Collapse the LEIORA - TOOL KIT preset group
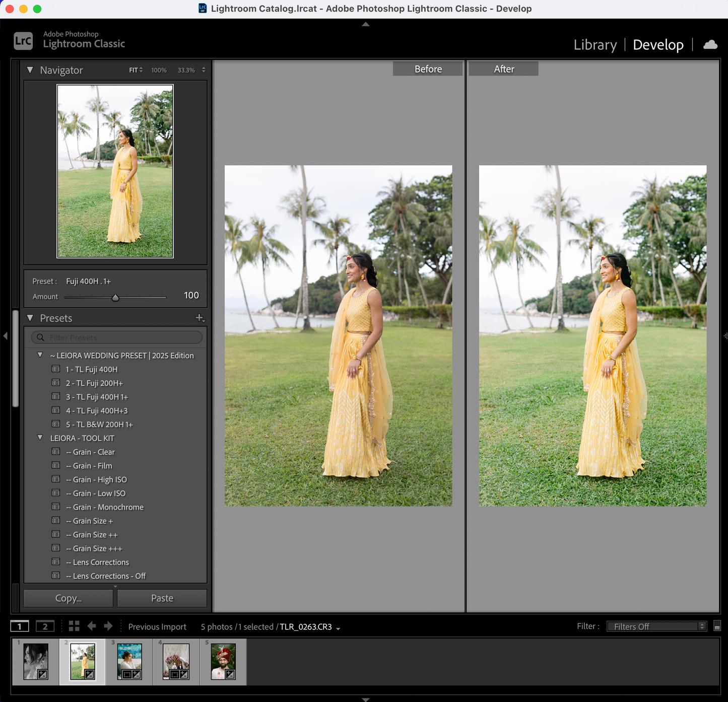The height and width of the screenshot is (702, 728). point(40,438)
